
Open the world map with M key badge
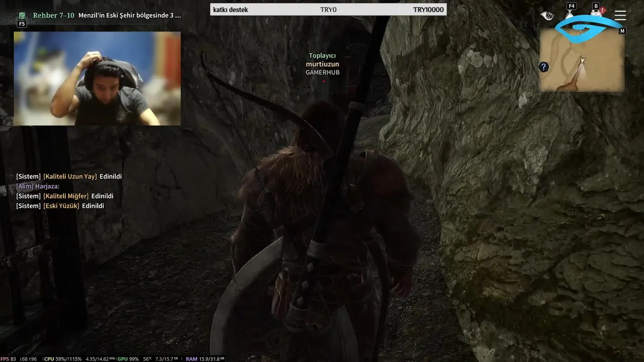(622, 31)
